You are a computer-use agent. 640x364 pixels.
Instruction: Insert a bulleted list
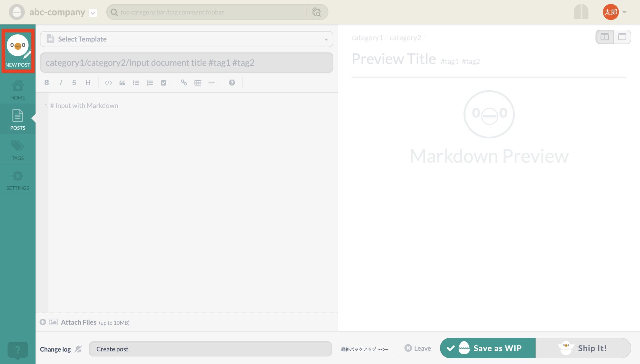pyautogui.click(x=136, y=83)
